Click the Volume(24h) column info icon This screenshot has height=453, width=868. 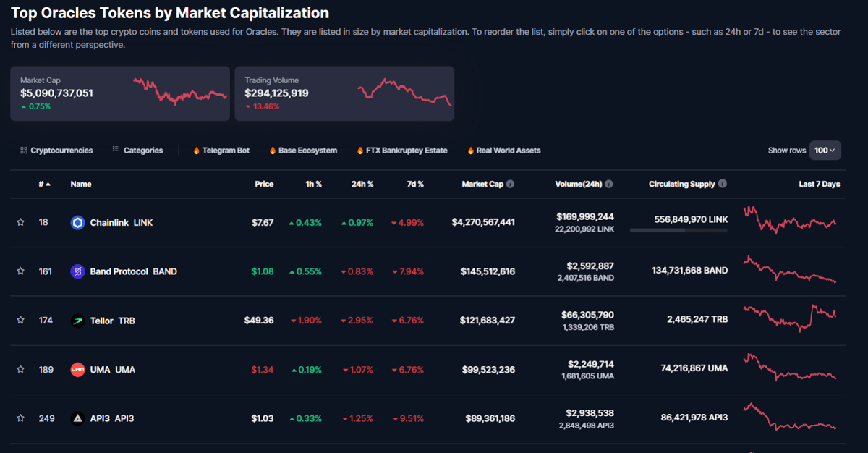(609, 184)
